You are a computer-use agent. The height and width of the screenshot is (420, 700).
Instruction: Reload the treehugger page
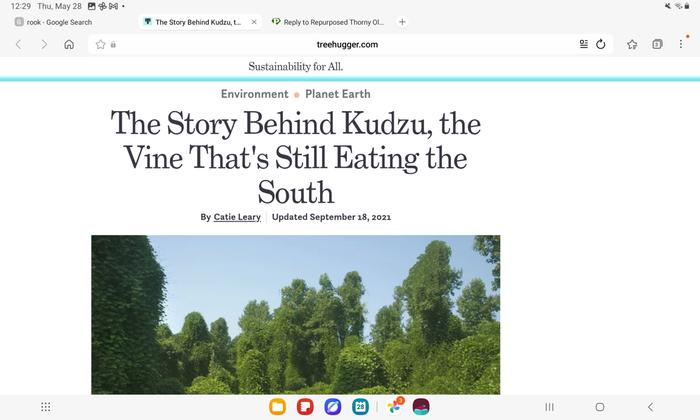pyautogui.click(x=601, y=44)
